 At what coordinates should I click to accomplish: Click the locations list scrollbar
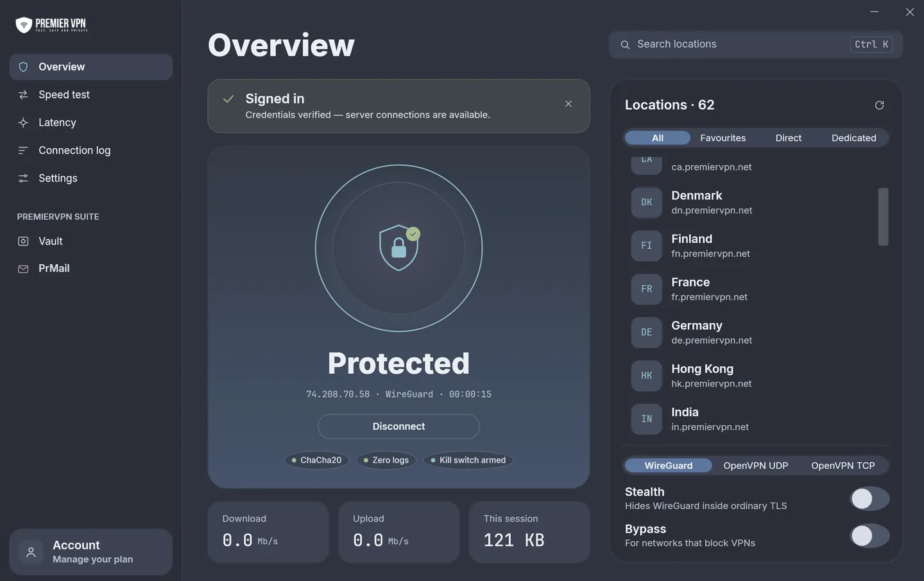884,217
